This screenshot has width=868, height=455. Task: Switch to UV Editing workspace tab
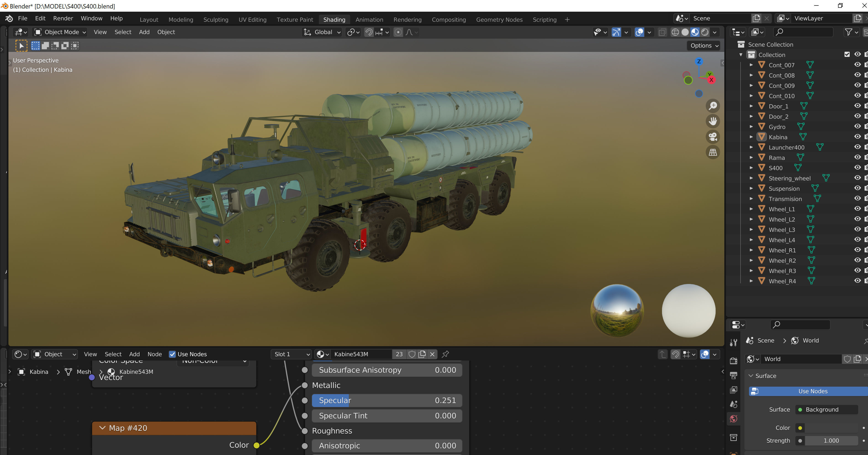[252, 20]
